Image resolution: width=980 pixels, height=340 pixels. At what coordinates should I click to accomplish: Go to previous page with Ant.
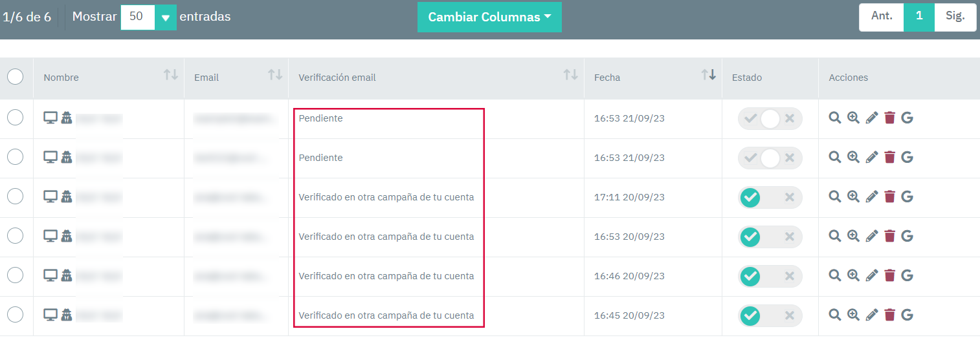[x=882, y=17]
